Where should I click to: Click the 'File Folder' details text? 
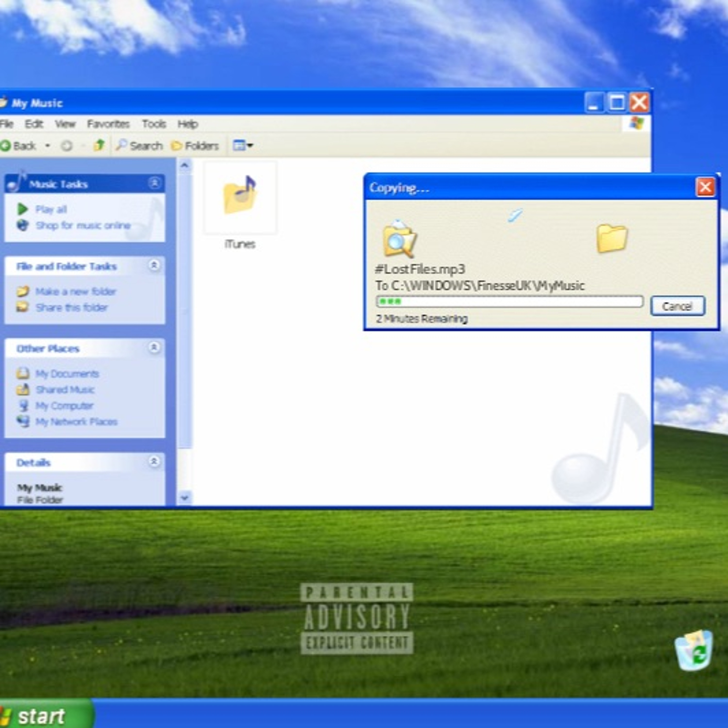coord(40,500)
